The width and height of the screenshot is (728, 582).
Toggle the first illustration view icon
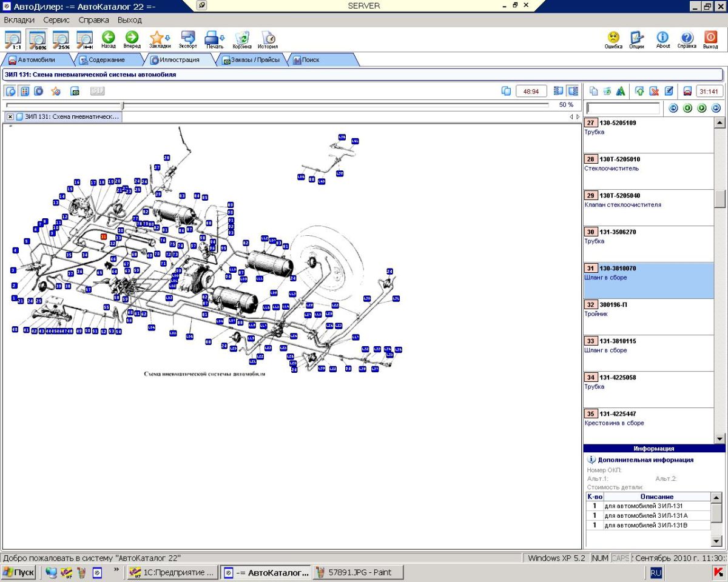coord(11,91)
